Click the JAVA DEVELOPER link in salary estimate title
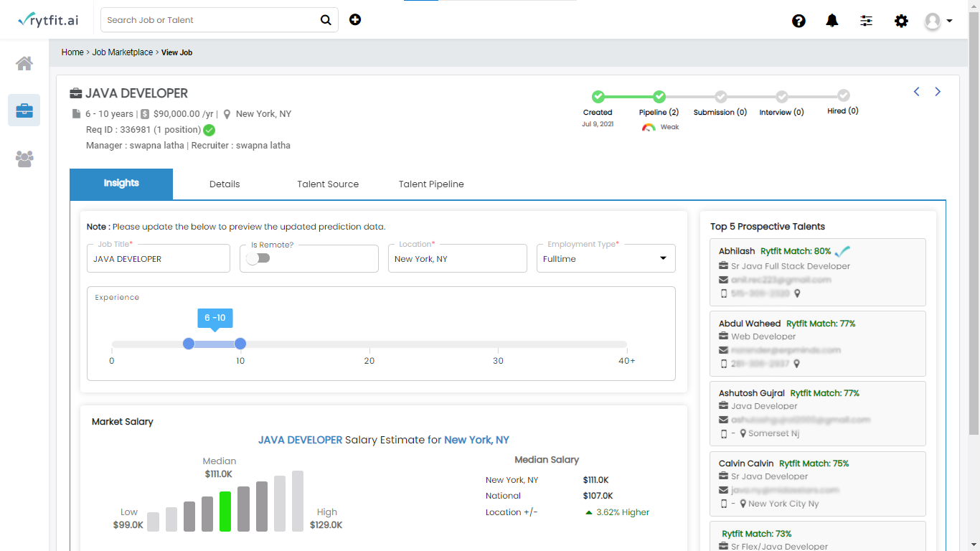This screenshot has width=980, height=551. [x=300, y=440]
